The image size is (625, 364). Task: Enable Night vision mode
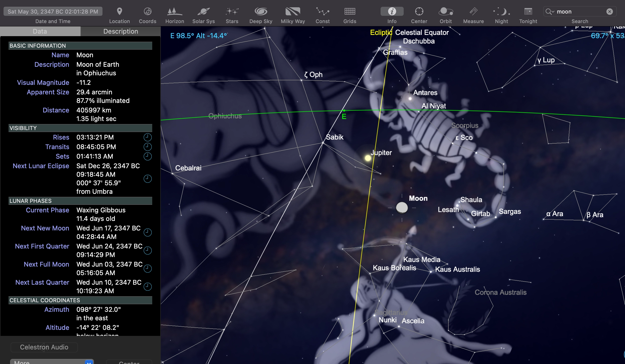[501, 12]
